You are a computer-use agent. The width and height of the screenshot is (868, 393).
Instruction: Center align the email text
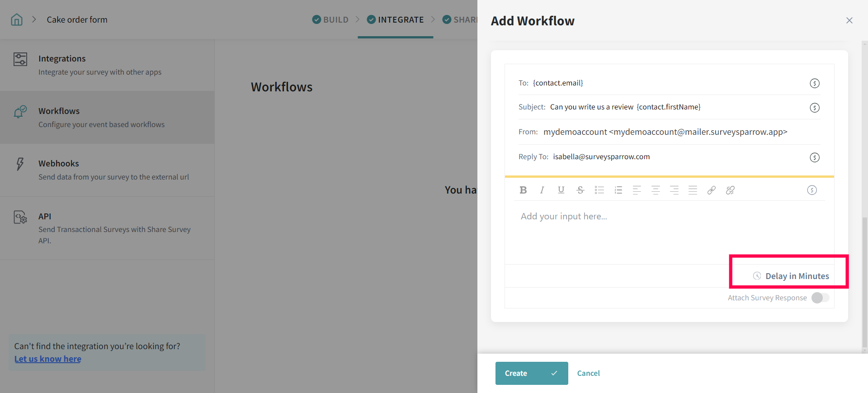click(x=656, y=190)
